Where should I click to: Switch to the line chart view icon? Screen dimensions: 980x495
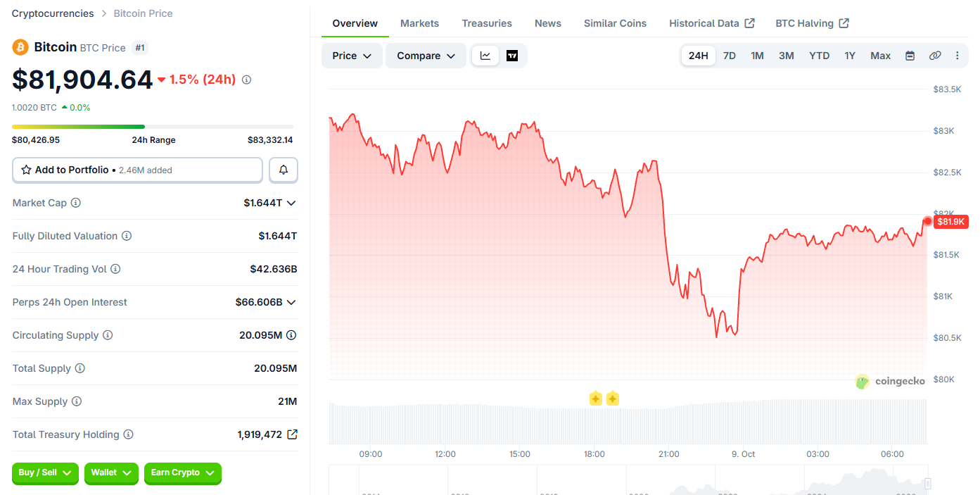485,56
